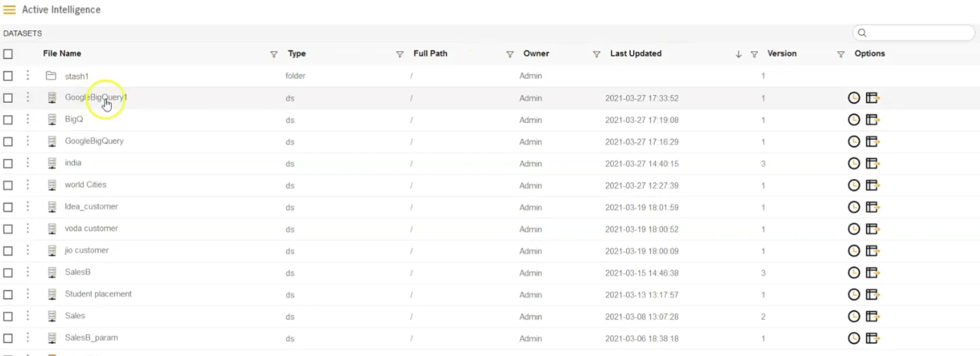Tick the checkbox for world Cities

tap(8, 185)
